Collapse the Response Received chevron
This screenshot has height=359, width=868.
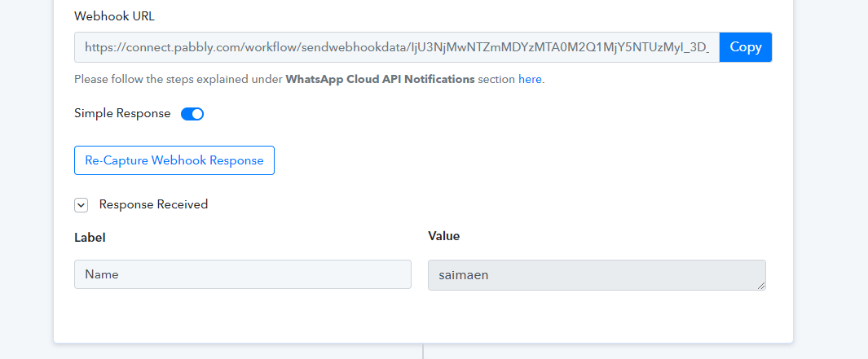coord(81,205)
